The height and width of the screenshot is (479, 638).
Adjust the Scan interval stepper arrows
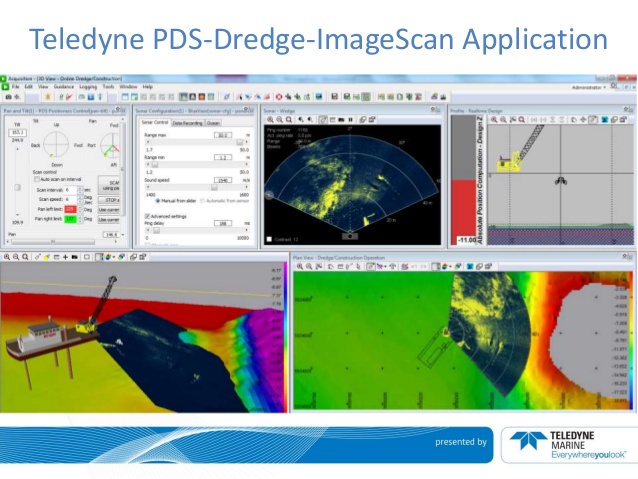(80, 190)
